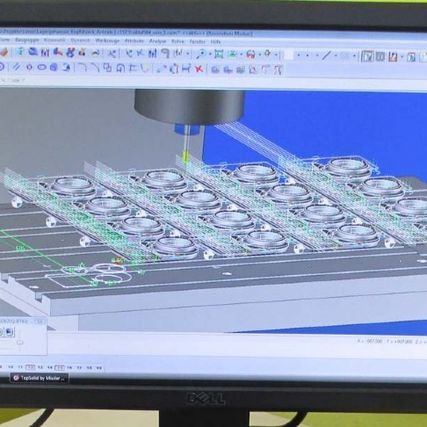Screen dimensions: 427x427
Task: Toggle layer 12 box in bottom bar
Action: click(x=30, y=367)
